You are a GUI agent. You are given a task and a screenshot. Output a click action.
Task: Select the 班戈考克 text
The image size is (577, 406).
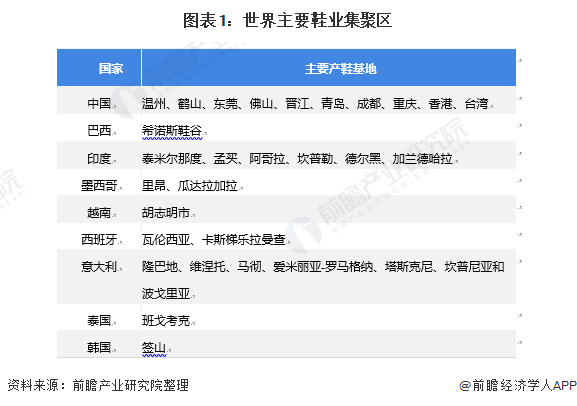point(166,321)
